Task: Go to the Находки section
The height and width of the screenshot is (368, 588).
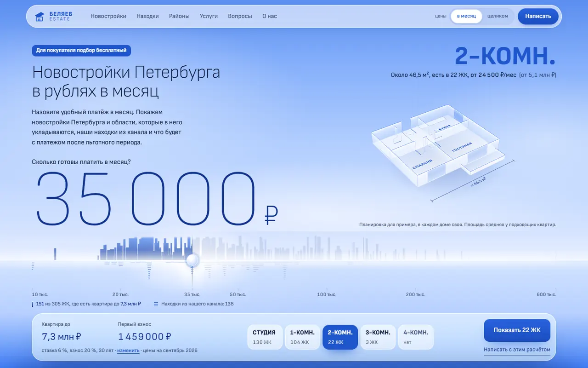Action: click(147, 16)
